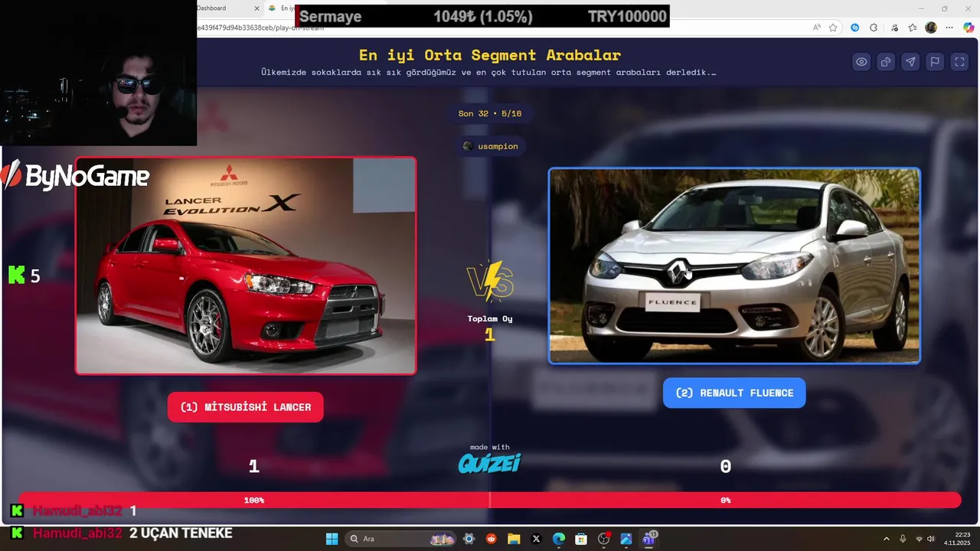
Task: Click the Quizei logo link
Action: pos(489,463)
